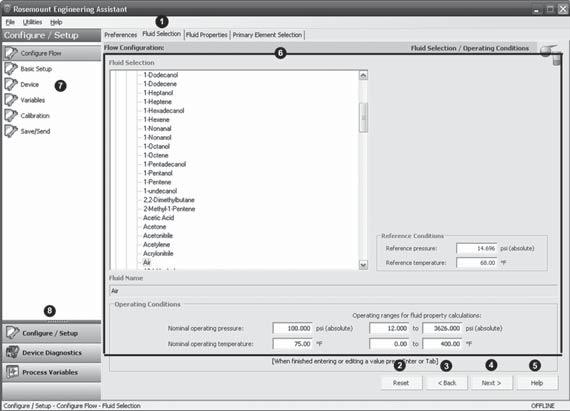Select Acetic Acid in the fluid list
This screenshot has width=570, height=411.
pos(158,218)
